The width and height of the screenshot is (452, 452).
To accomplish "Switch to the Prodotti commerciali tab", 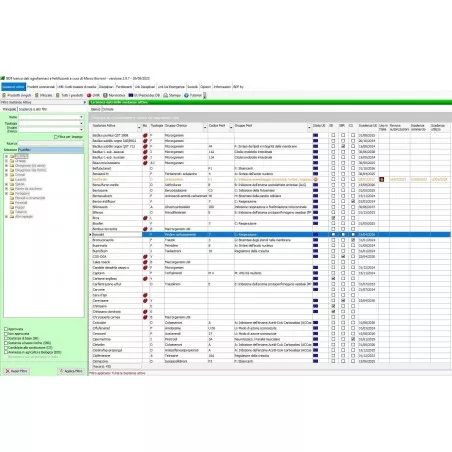I will (41, 87).
